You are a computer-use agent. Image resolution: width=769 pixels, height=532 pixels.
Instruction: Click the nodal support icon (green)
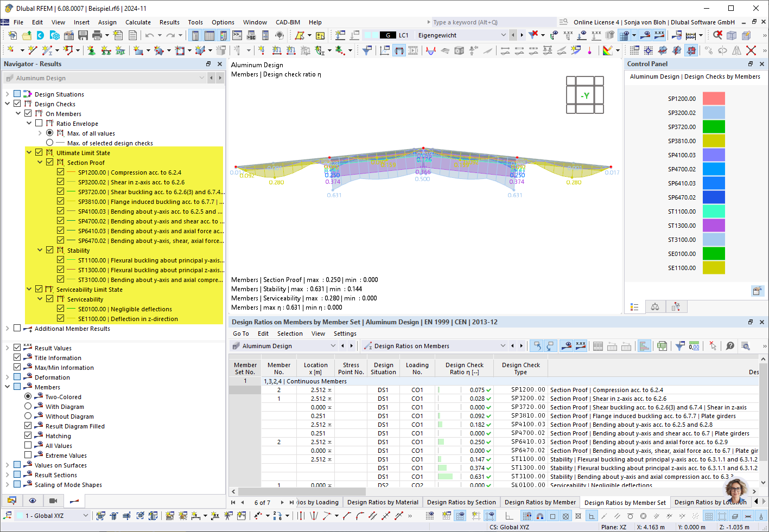(91, 50)
